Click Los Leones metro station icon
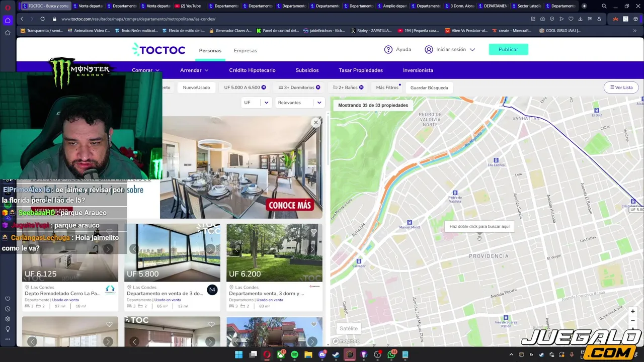644x362 pixels. (x=496, y=160)
